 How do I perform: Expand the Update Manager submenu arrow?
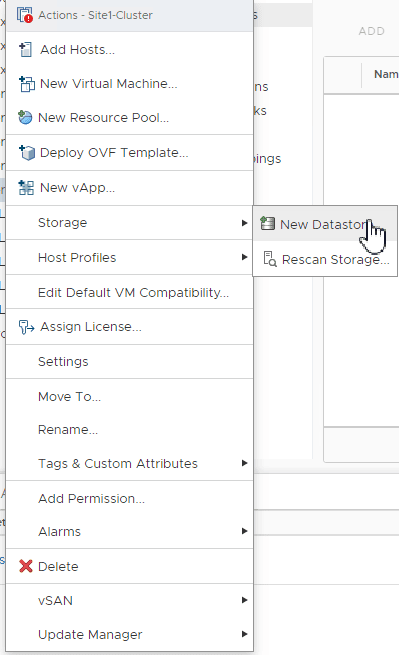[244, 634]
